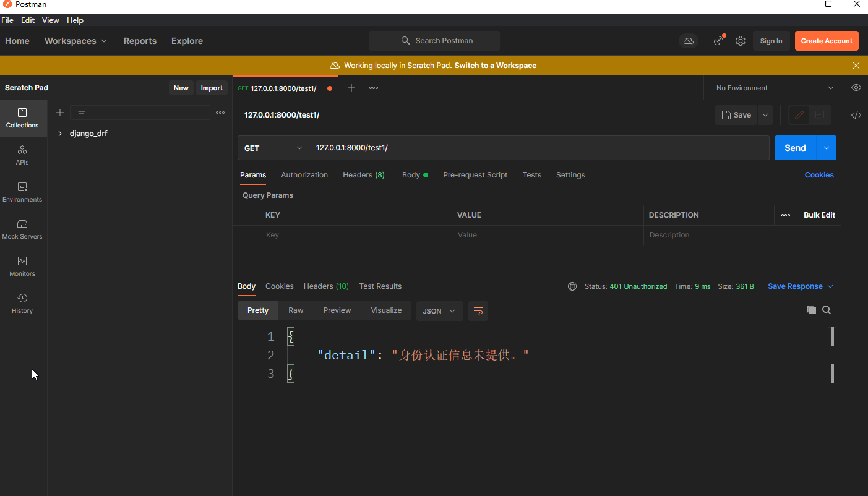Viewport: 868px width, 496px height.
Task: Click the Send button
Action: pyautogui.click(x=796, y=148)
